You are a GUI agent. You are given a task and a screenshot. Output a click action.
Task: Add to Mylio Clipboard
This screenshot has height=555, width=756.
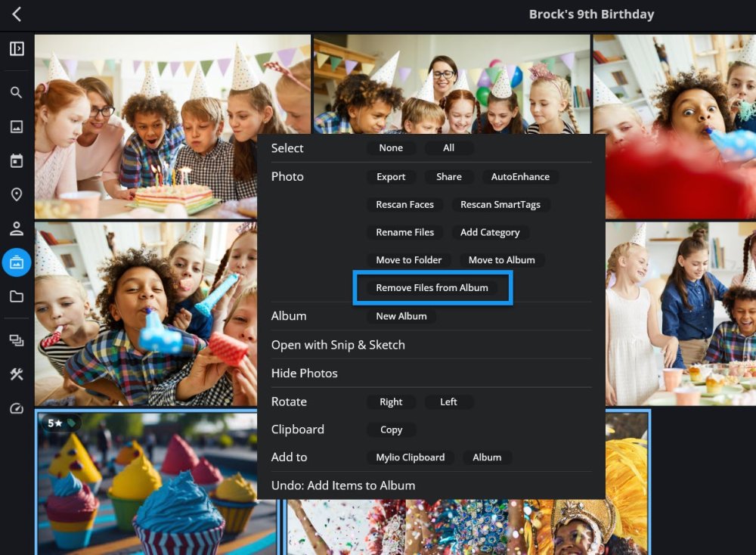[410, 457]
